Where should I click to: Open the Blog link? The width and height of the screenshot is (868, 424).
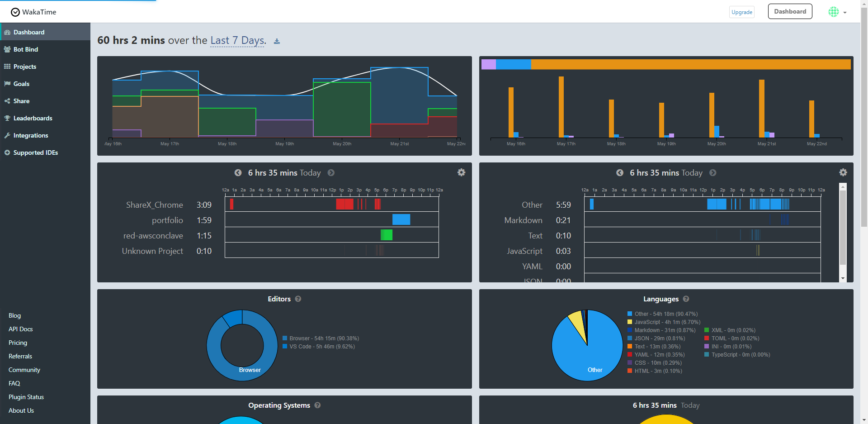[x=14, y=315]
